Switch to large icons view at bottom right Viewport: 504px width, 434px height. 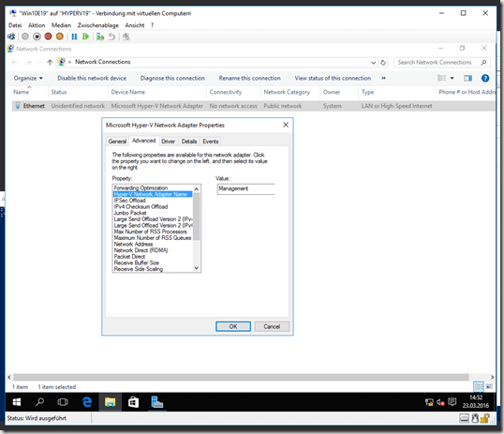point(489,386)
